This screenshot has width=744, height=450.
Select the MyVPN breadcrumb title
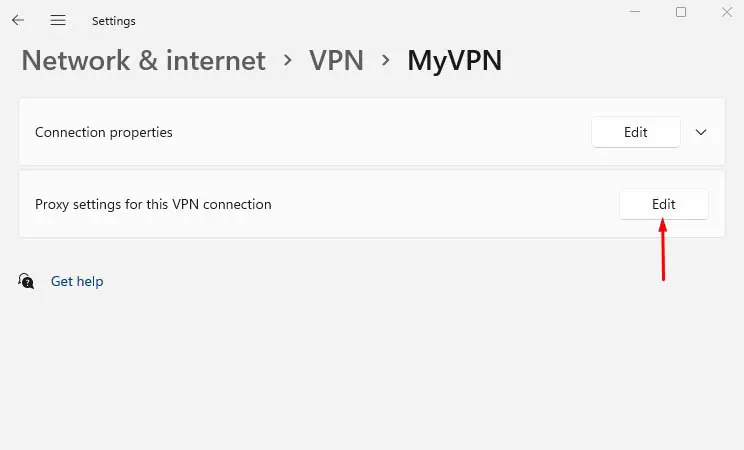tap(454, 60)
